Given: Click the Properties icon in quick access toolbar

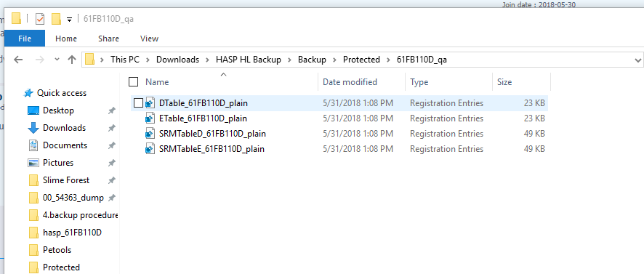Looking at the screenshot, I should [40, 19].
